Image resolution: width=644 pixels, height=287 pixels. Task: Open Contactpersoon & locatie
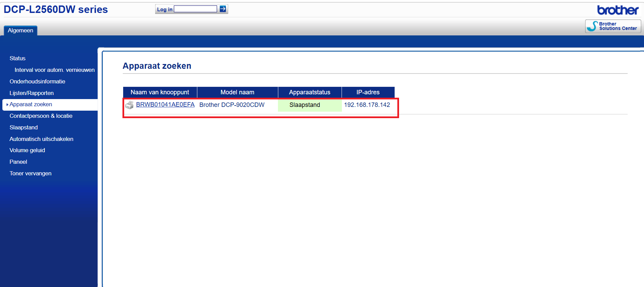[41, 116]
